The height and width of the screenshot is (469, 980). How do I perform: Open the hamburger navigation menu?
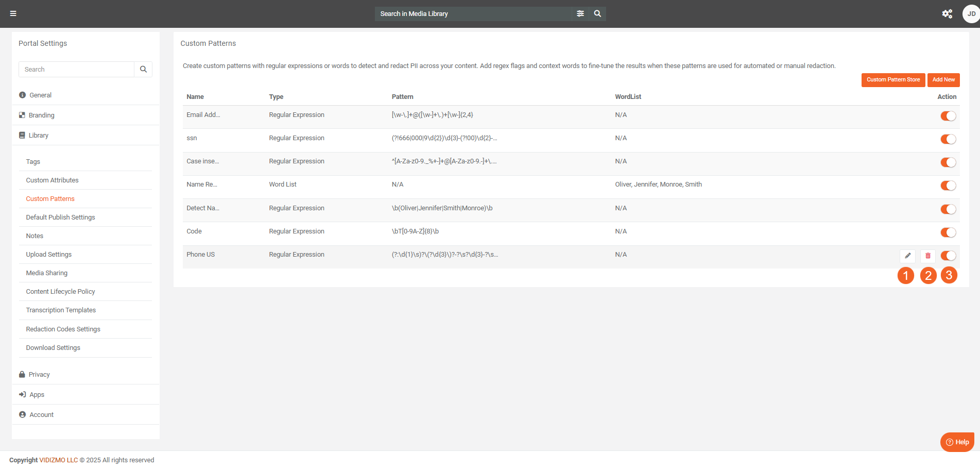[x=13, y=13]
